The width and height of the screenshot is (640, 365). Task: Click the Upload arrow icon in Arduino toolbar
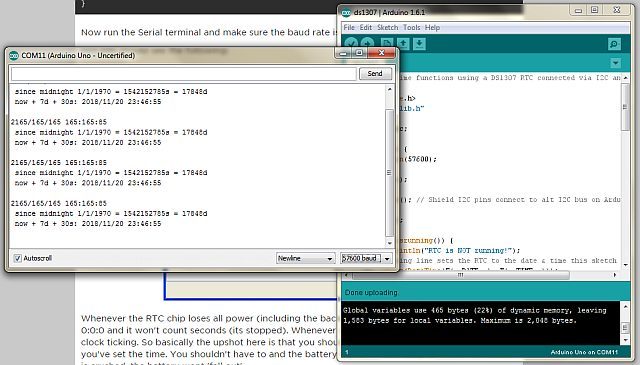368,44
